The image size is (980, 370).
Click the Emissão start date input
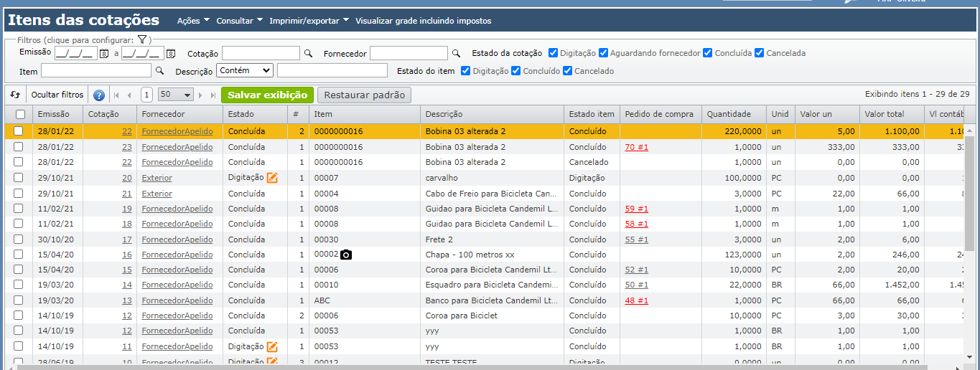(76, 53)
